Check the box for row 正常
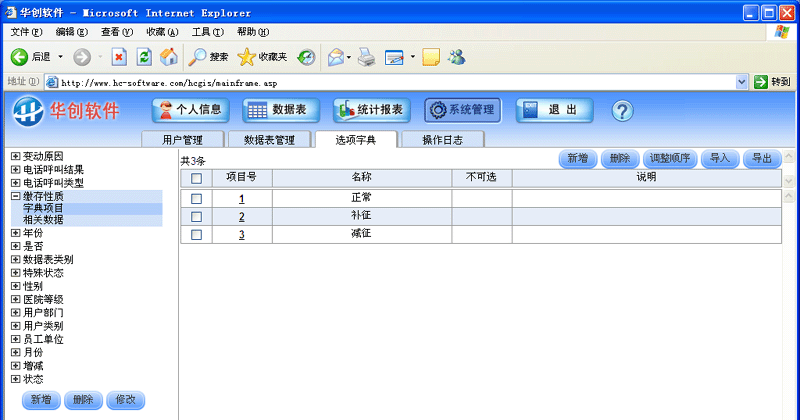 tap(196, 199)
